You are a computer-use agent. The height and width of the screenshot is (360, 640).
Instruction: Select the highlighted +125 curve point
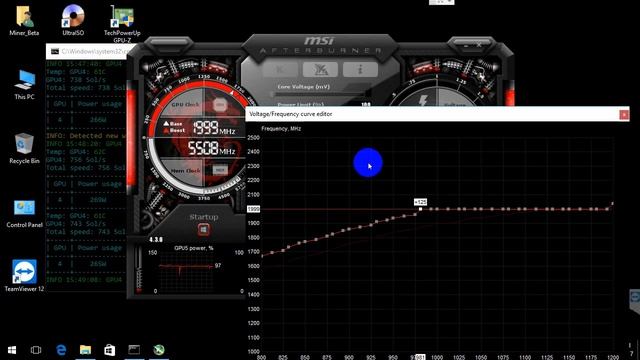[420, 209]
